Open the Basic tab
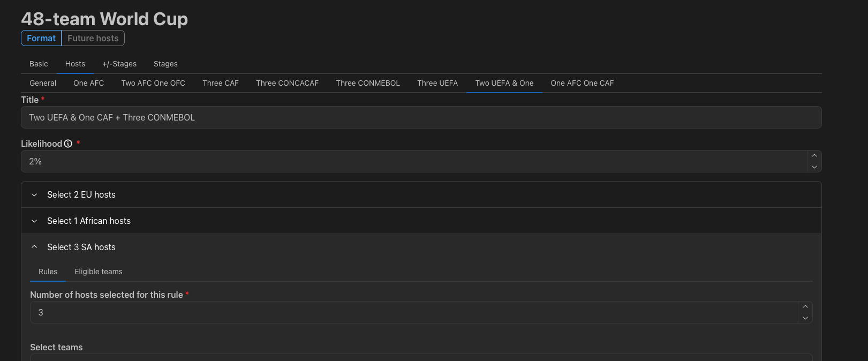 tap(39, 64)
